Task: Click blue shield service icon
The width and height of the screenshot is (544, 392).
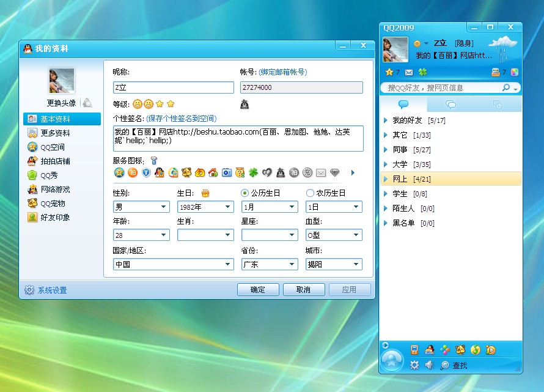Action: 146,172
